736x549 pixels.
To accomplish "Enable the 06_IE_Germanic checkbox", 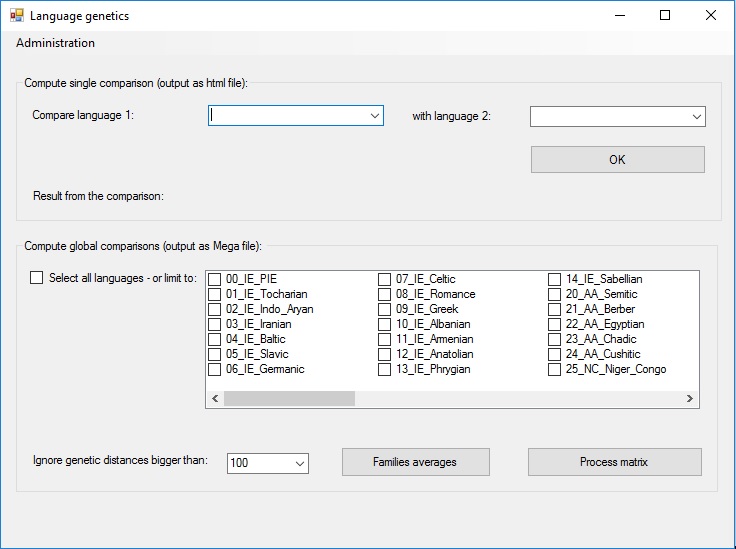I will 215,369.
